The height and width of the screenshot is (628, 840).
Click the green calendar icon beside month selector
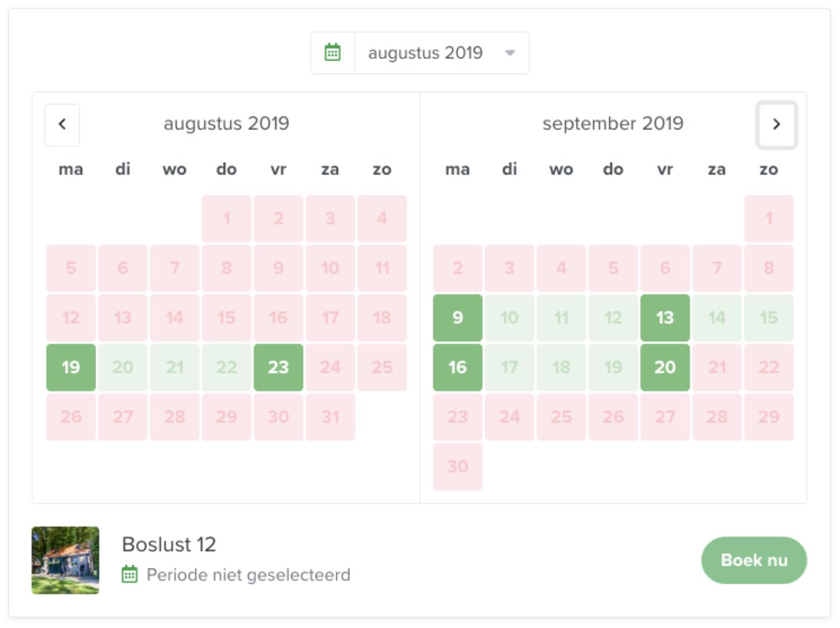332,53
